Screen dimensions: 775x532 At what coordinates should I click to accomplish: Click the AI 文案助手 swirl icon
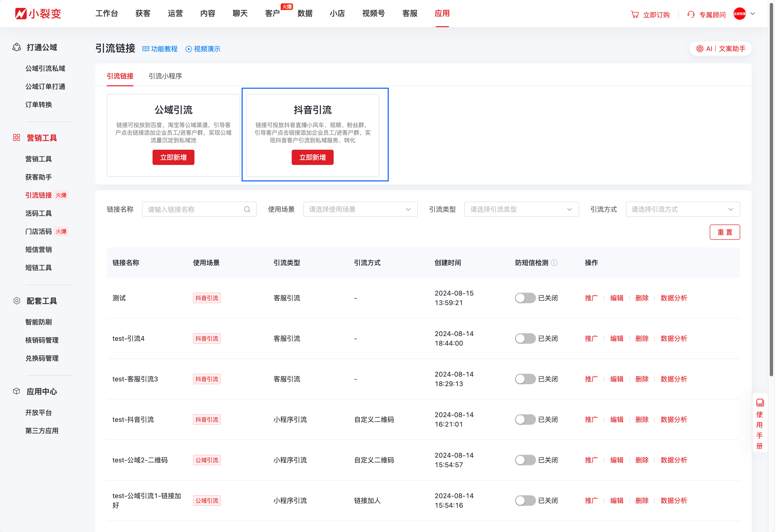700,49
